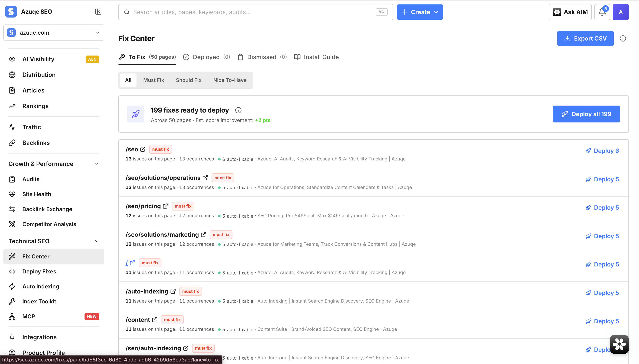Image resolution: width=639 pixels, height=364 pixels.
Task: Filter by Must Fix
Action: pos(154,80)
